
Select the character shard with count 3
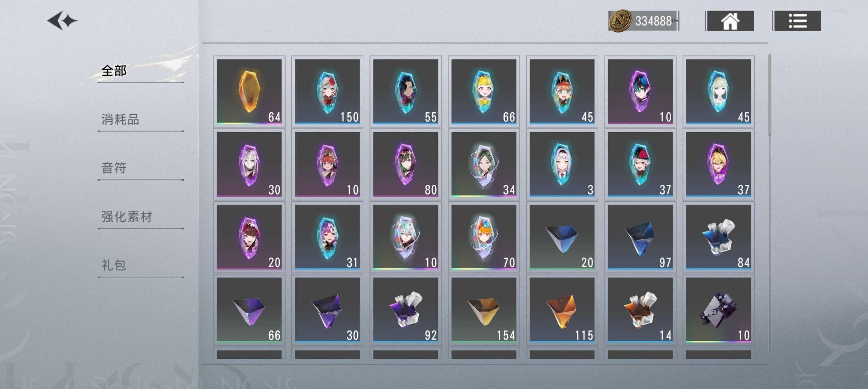coord(562,164)
